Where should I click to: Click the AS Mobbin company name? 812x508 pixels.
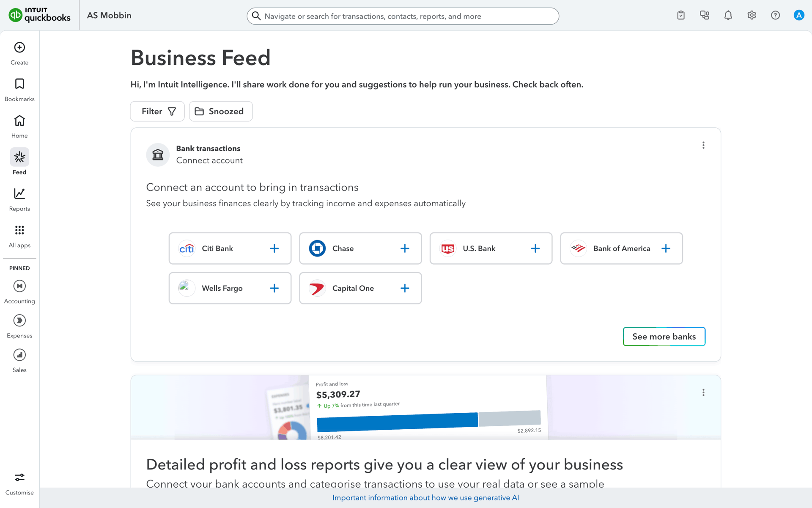109,15
